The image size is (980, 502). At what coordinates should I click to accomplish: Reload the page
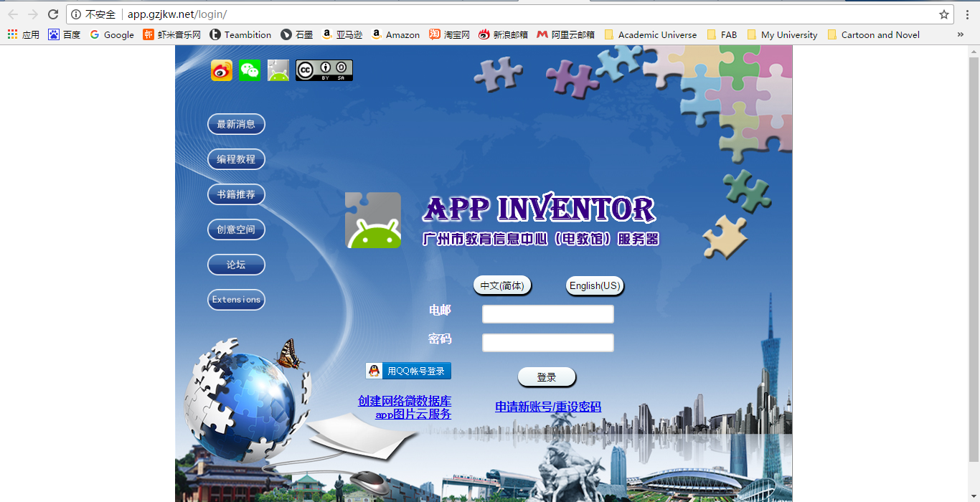52,14
